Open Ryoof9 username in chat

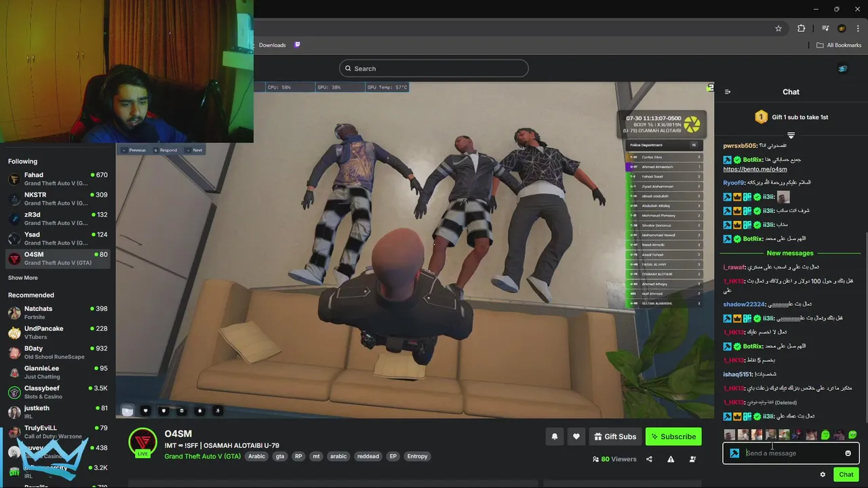coord(733,182)
